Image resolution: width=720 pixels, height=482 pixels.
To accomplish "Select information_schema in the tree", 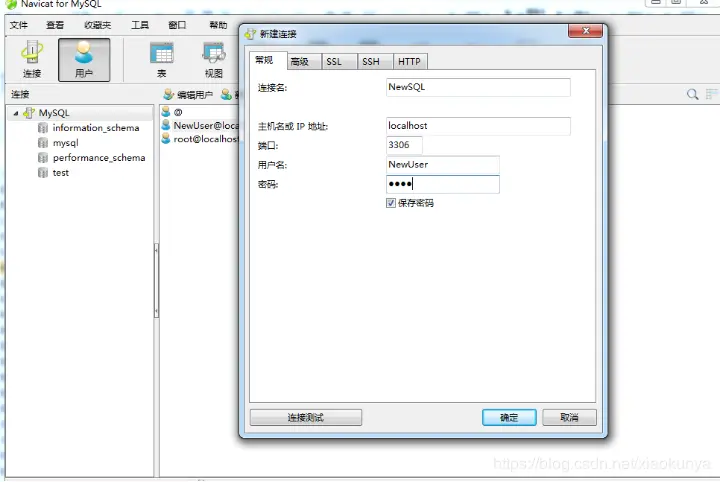I will pyautogui.click(x=96, y=128).
